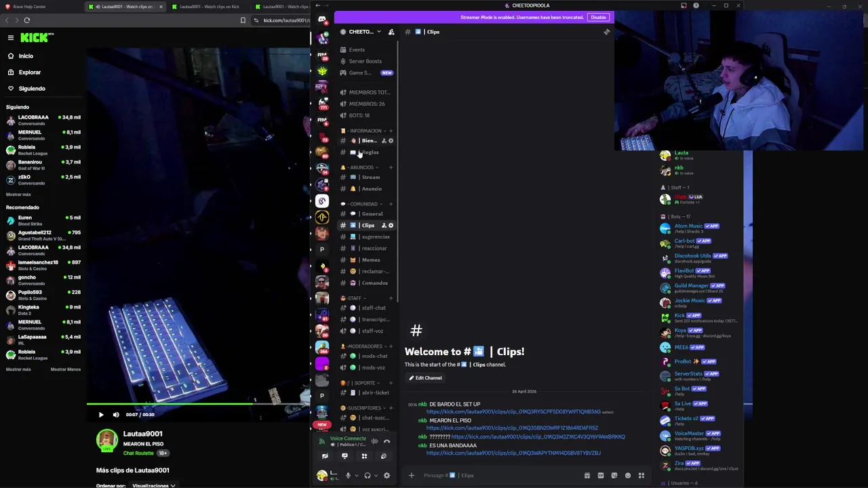Open Discord direct messages home icon
The width and height of the screenshot is (868, 488).
[x=322, y=20]
